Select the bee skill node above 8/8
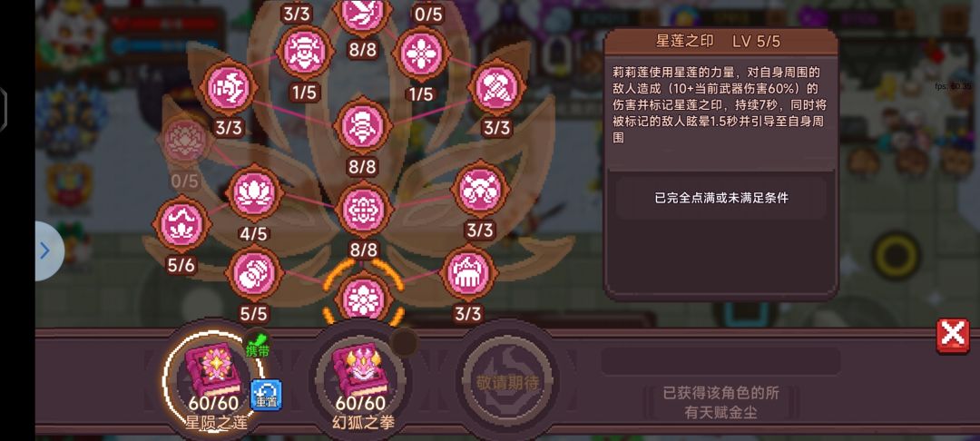This screenshot has width=980, height=441. click(362, 125)
